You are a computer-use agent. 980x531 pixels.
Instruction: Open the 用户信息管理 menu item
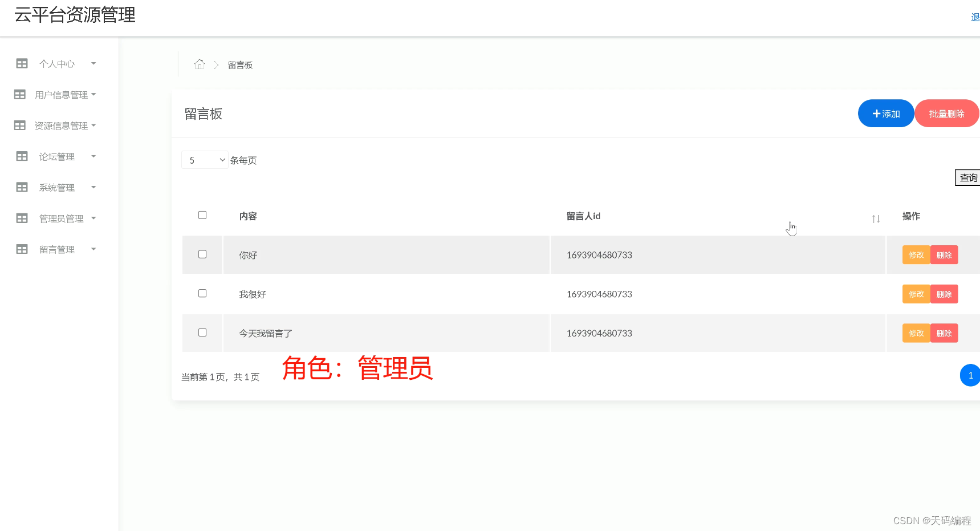point(62,95)
